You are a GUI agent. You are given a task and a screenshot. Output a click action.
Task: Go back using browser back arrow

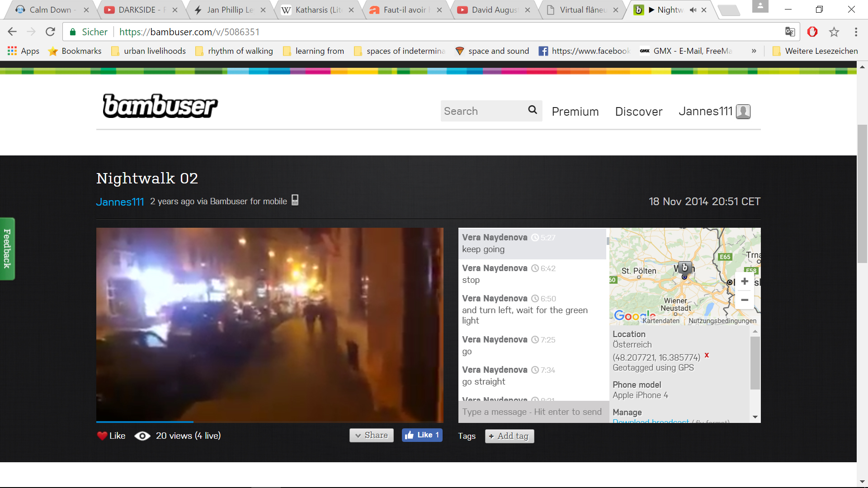coord(12,32)
